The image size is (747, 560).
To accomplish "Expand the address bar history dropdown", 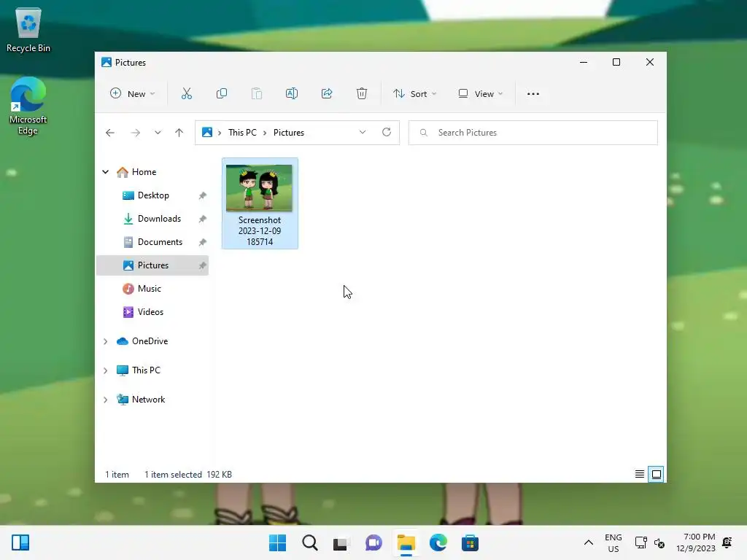I will tap(363, 133).
